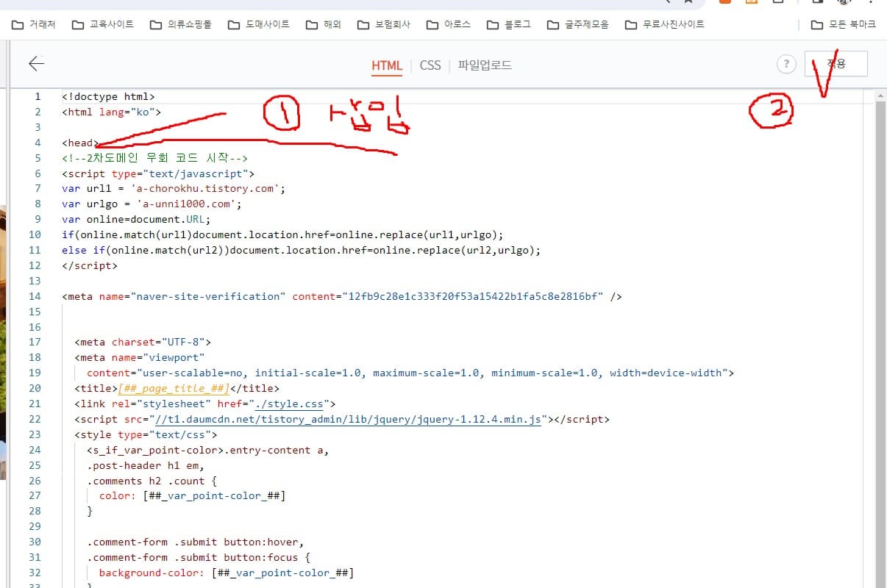Open the 무료사진사이트 bookmark folder
This screenshot has height=588, width=887.
pyautogui.click(x=664, y=24)
